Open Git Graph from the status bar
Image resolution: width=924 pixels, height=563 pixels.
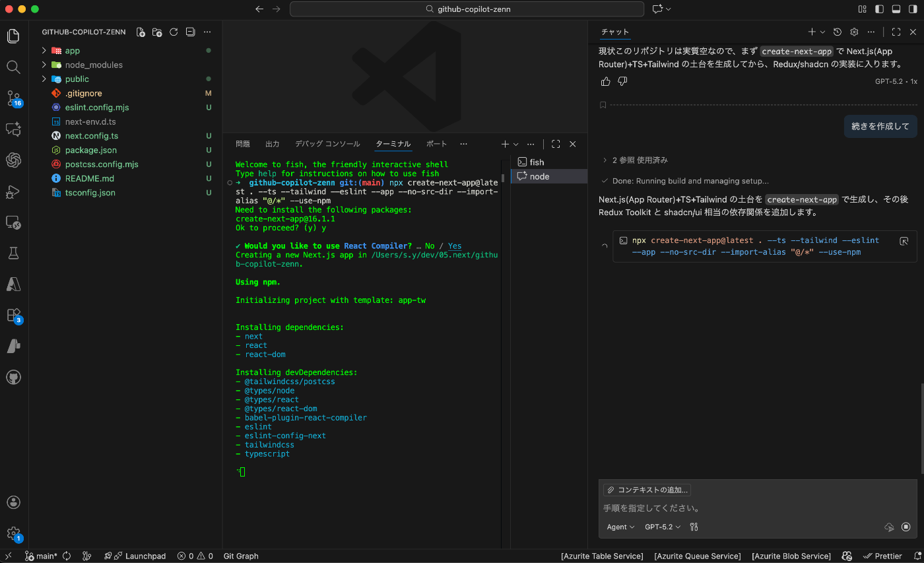241,556
